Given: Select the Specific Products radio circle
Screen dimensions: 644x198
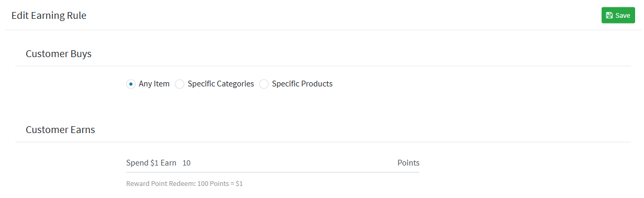Looking at the screenshot, I should point(264,84).
